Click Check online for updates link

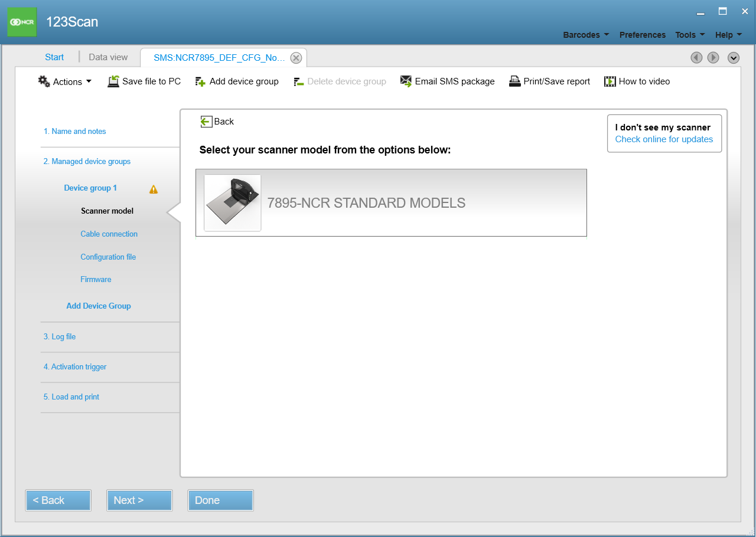point(664,139)
